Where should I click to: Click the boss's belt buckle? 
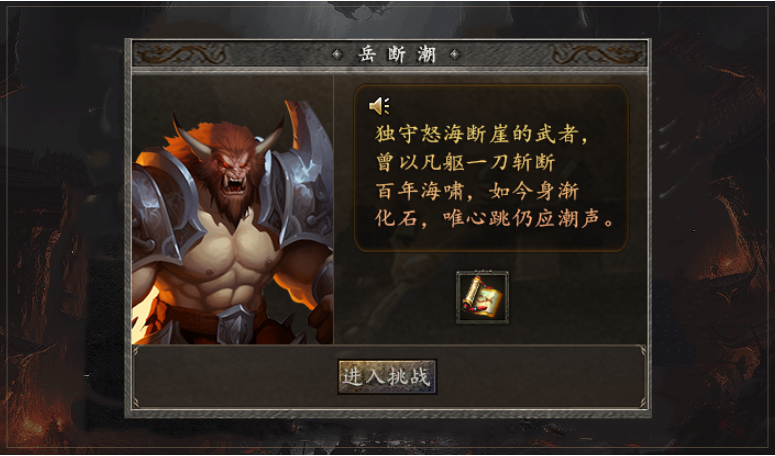pyautogui.click(x=236, y=325)
